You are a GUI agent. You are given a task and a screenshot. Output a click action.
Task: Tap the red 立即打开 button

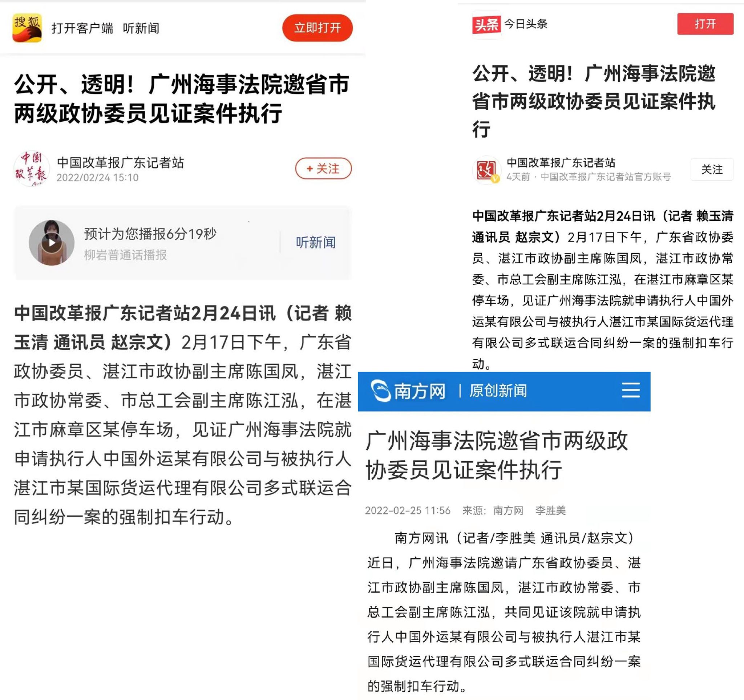[x=318, y=28]
